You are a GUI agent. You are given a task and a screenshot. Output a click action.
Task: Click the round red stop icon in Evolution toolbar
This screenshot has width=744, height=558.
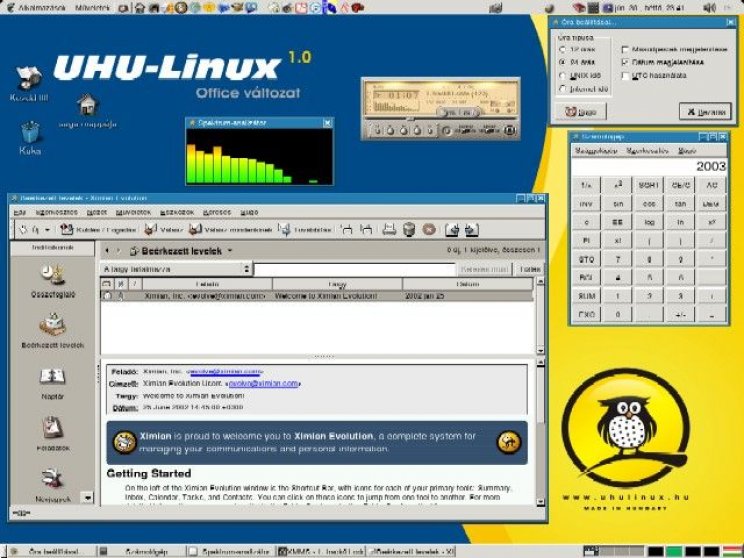tap(429, 230)
